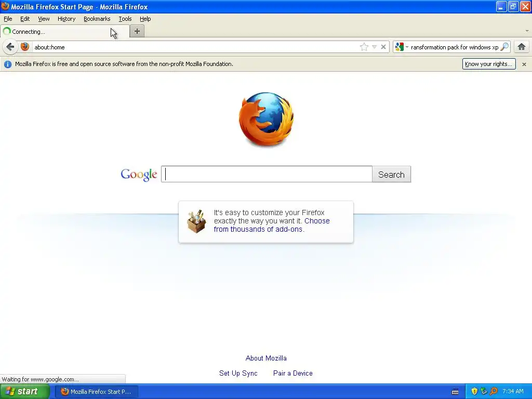
Task: Open the Edit menu
Action: coord(25,19)
